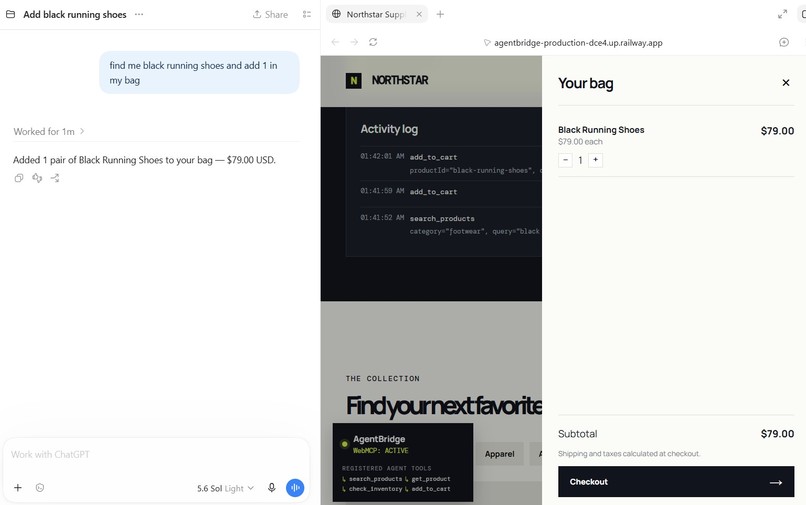The width and height of the screenshot is (806, 505).
Task: Click the check_inventory tool label
Action: tap(375, 489)
